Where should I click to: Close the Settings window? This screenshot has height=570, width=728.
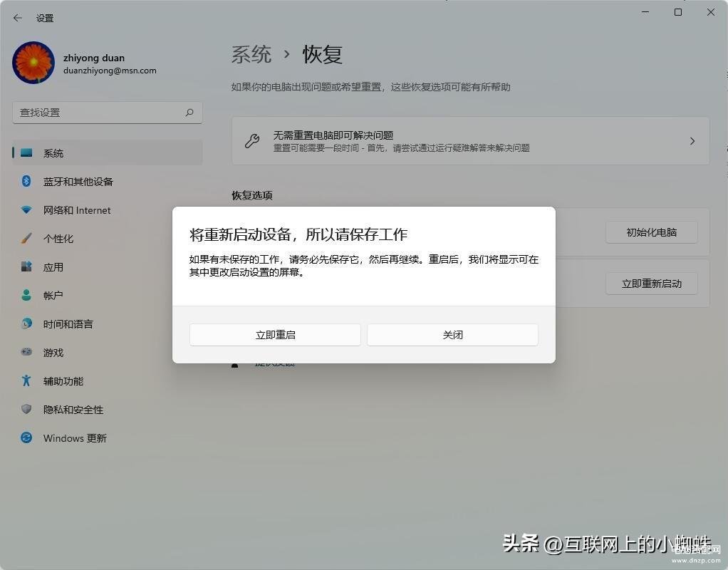(x=711, y=12)
